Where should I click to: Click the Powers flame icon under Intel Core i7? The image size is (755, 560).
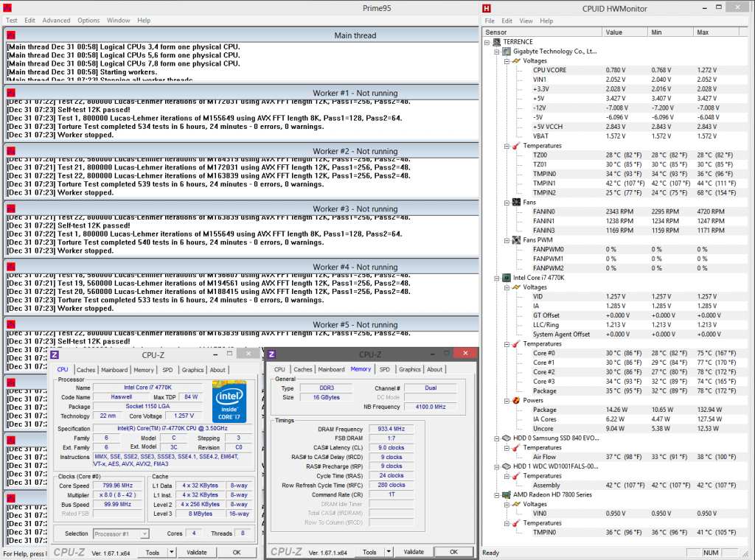click(x=516, y=400)
